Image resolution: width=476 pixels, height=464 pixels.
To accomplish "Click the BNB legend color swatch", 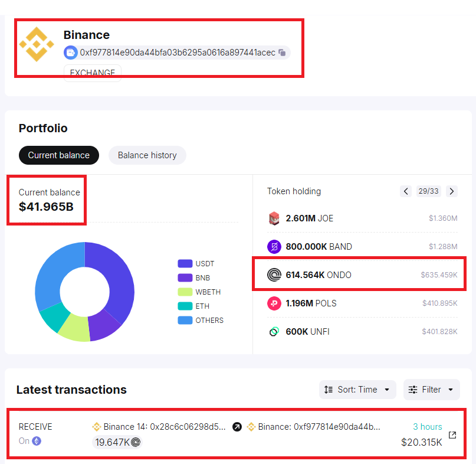I will click(x=185, y=277).
